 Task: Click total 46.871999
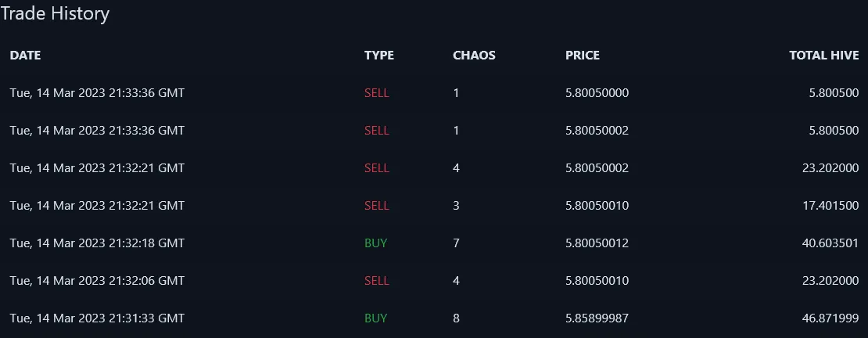coord(830,318)
